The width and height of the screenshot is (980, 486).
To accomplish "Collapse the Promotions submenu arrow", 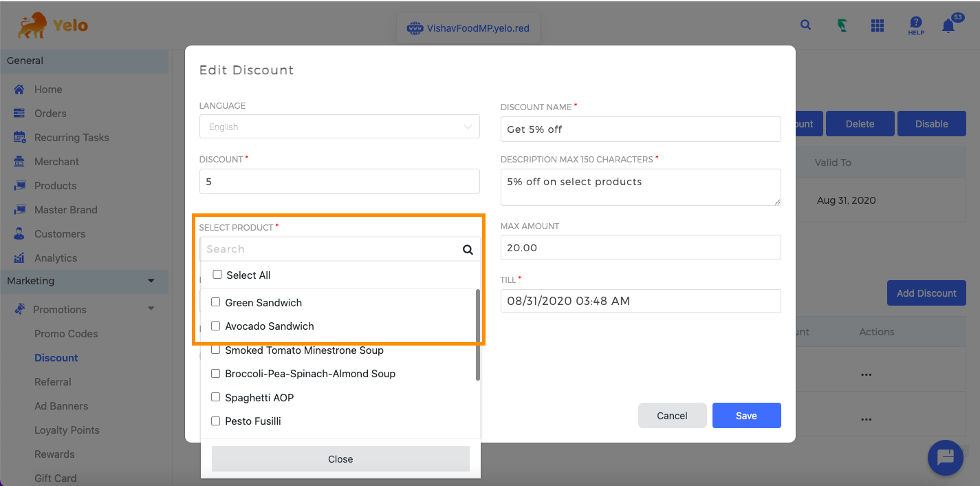I will coord(151,309).
